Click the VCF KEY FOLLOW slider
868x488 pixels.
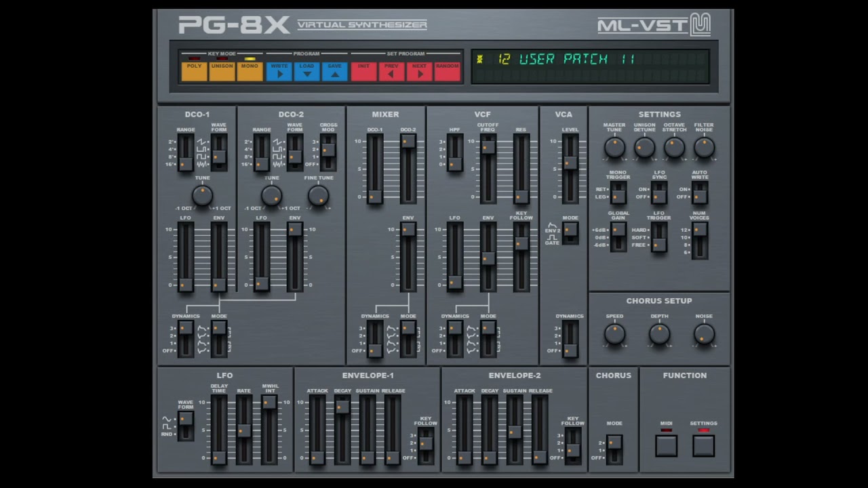[521, 258]
